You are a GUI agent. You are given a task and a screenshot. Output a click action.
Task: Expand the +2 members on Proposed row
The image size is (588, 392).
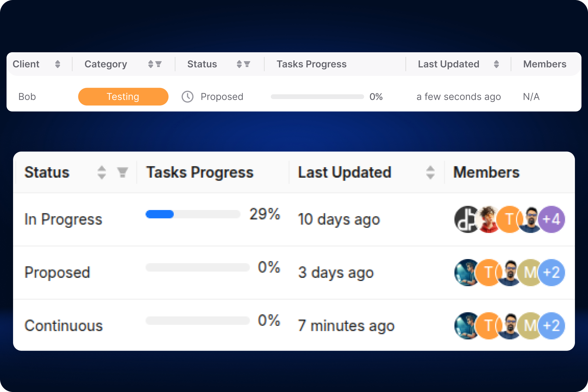pos(552,272)
